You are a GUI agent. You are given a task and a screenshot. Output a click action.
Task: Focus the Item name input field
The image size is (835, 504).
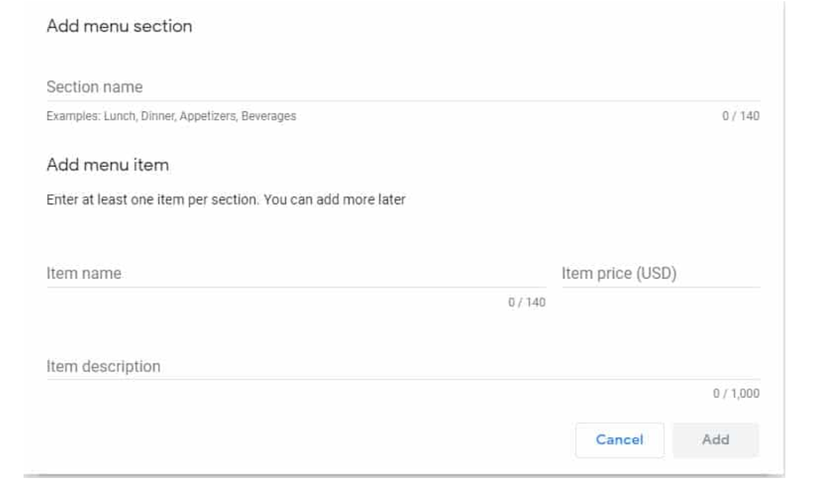click(296, 274)
